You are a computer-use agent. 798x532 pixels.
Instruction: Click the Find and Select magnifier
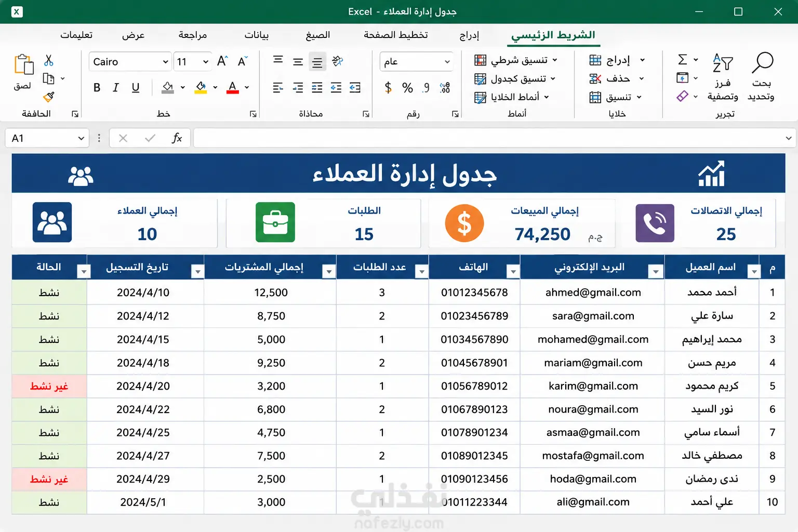762,63
